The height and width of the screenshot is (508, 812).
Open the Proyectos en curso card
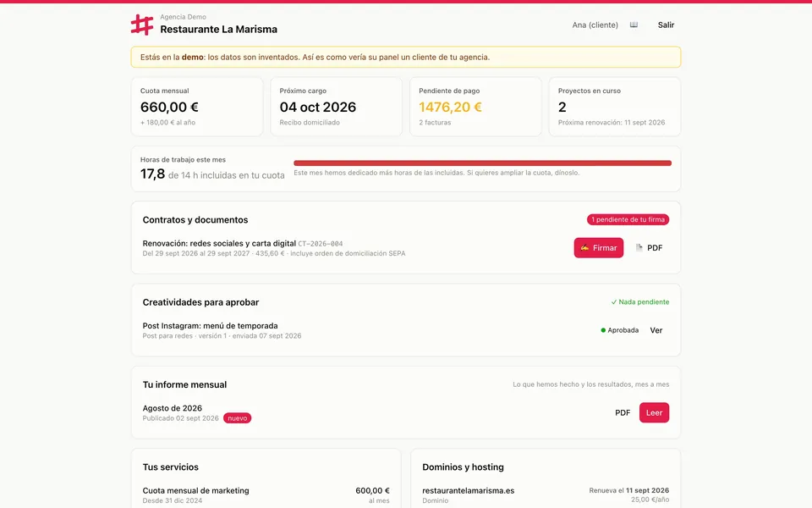tap(615, 107)
